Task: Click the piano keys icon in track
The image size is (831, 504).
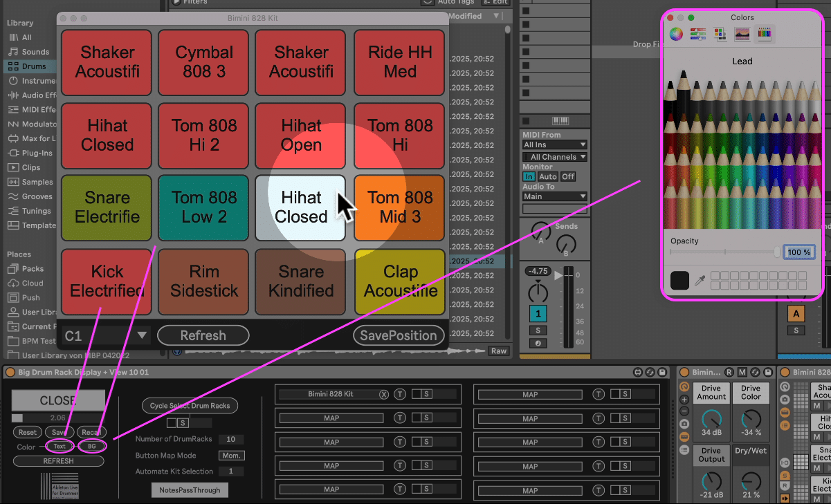Action: [561, 120]
